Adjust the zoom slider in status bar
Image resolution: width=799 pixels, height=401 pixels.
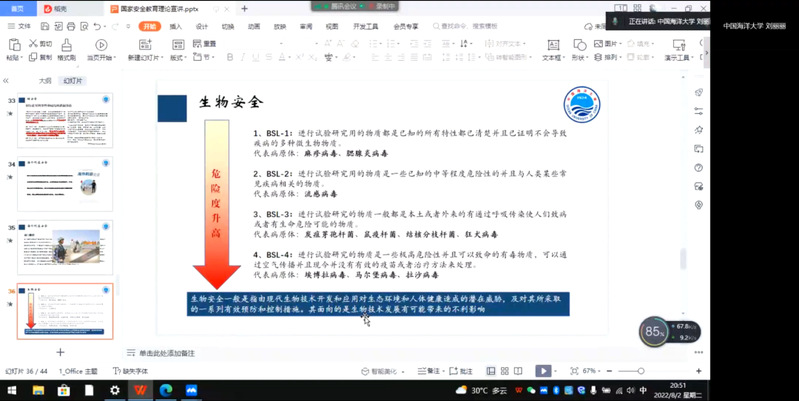click(640, 371)
